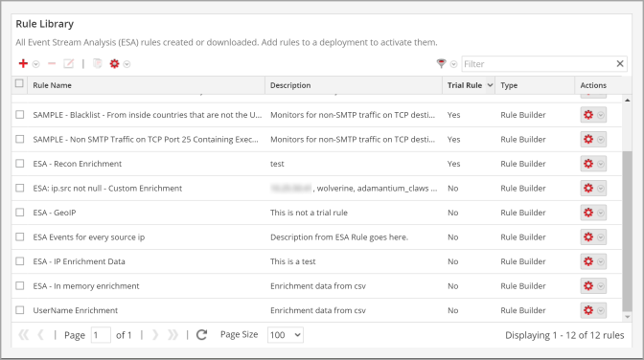Screen dimensions: 644x360
Task: Click the page number input field
Action: coord(101,335)
